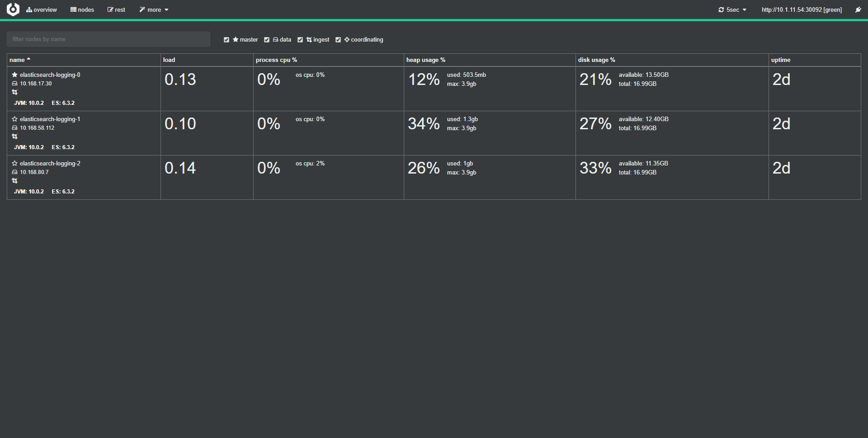Toggle the data node filter checkbox
Screen dimensions: 868x438
267,40
